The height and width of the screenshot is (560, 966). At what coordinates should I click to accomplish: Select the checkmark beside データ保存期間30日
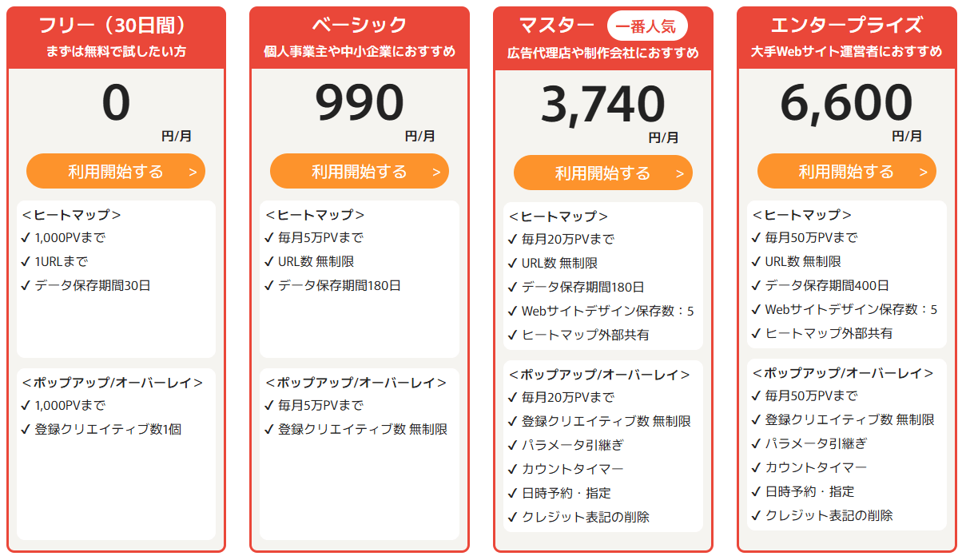pos(26,285)
